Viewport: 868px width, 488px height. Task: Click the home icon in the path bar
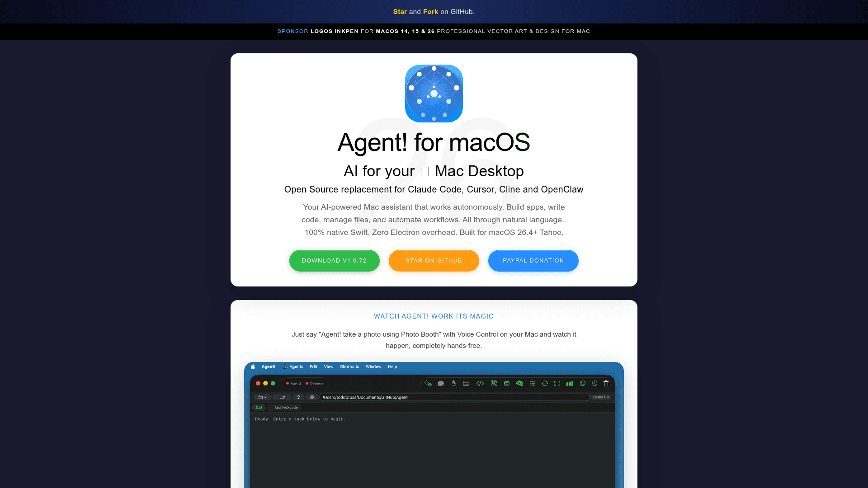pos(298,397)
